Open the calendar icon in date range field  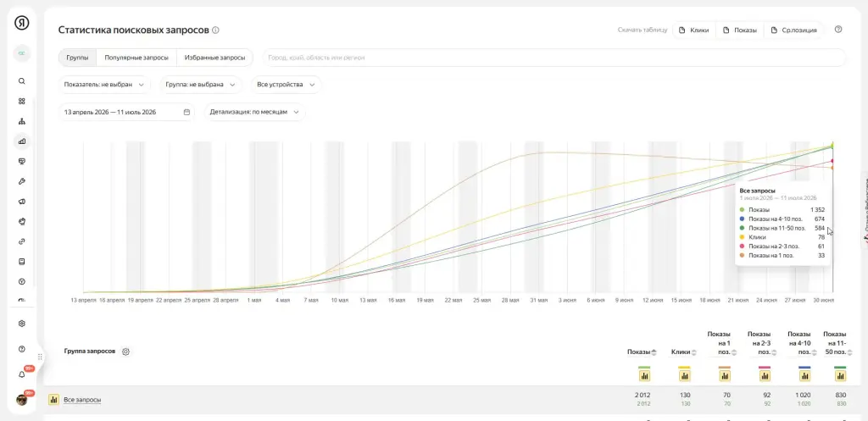pyautogui.click(x=186, y=112)
